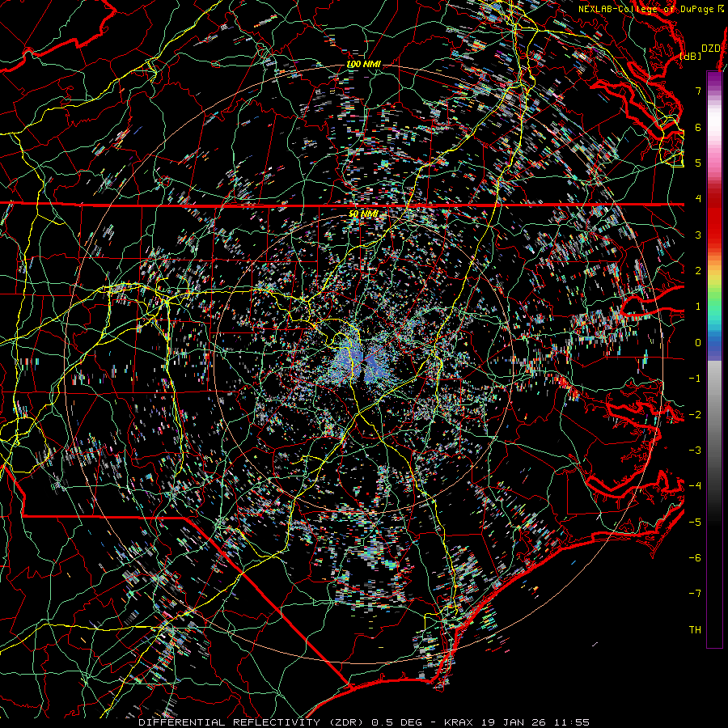
Task: Click the "-1" value on the scale
Action: click(695, 379)
